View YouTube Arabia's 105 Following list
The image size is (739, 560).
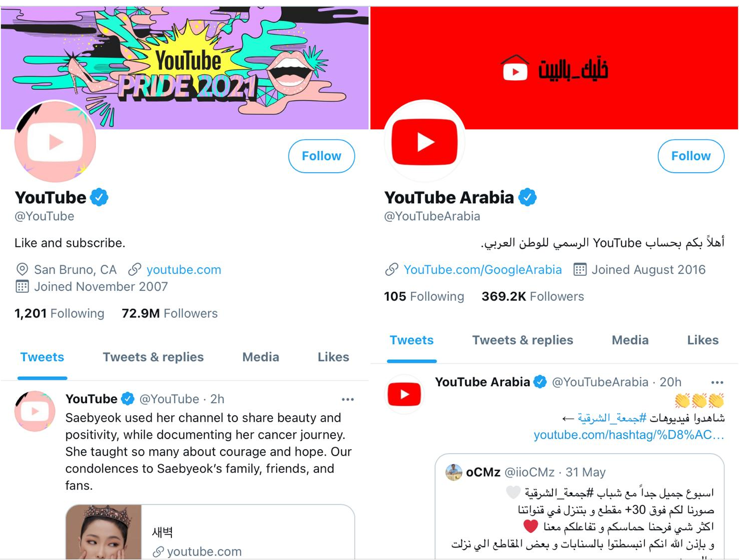(424, 296)
